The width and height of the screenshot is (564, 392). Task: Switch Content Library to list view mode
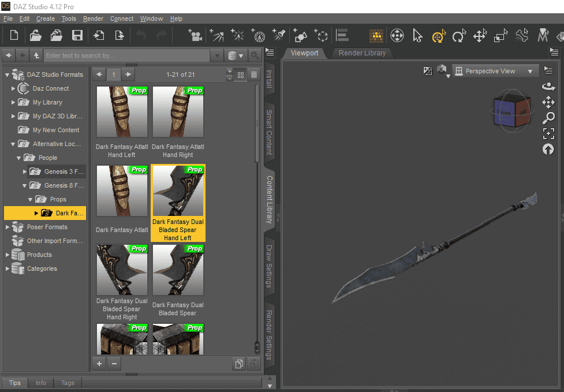[x=253, y=74]
